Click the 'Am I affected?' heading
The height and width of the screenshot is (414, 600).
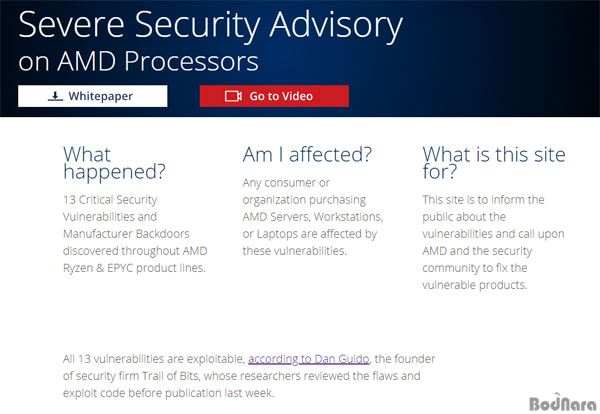point(307,155)
